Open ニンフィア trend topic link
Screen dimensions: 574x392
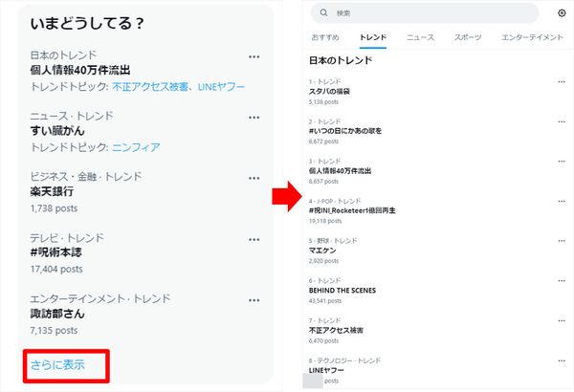tap(136, 147)
